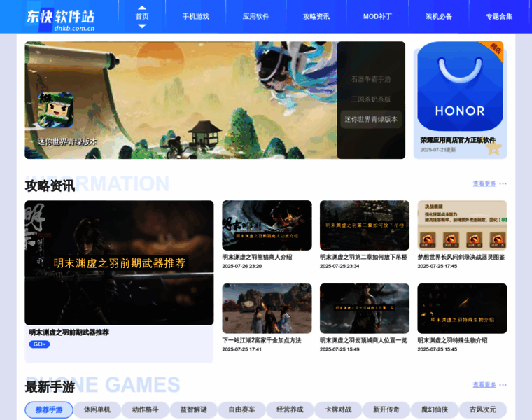Viewport: 532px width, 420px height.
Task: Click the 明末渊虚之羽第二章如何放下吊桥 article title
Action: point(363,257)
